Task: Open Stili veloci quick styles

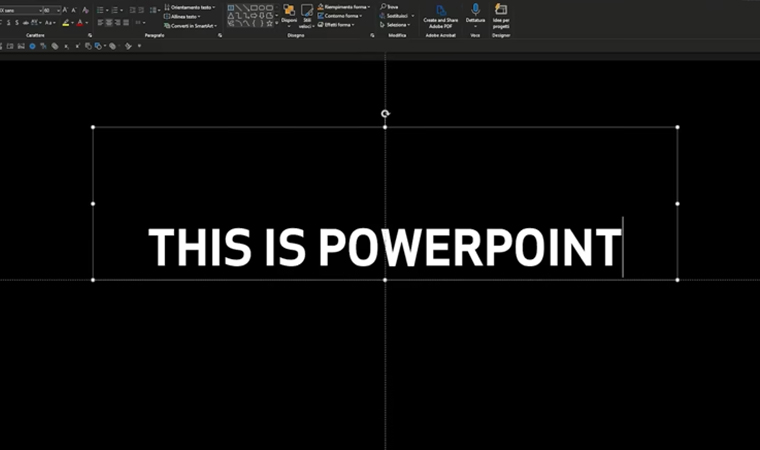Action: (307, 16)
